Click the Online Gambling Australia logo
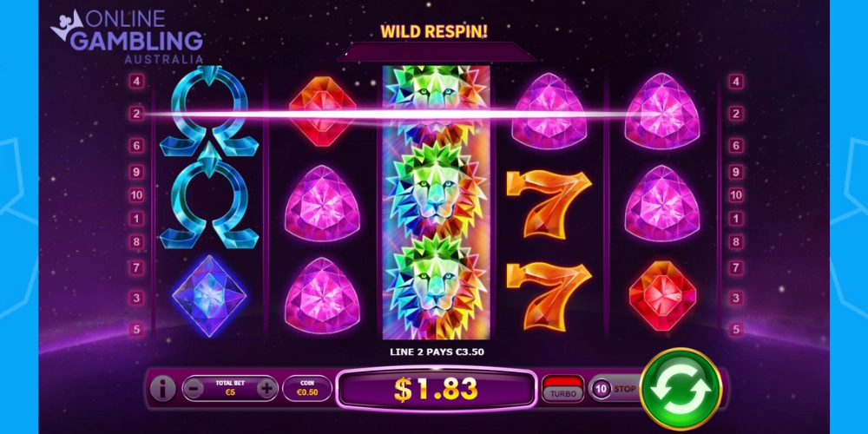Screen dimensions: 868x434 (128, 36)
